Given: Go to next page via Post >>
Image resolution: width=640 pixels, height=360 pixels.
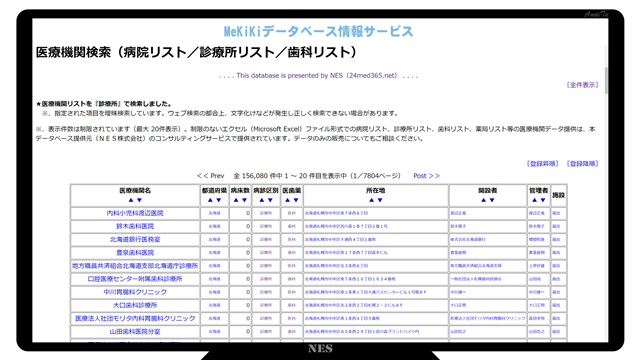Looking at the screenshot, I should 427,176.
